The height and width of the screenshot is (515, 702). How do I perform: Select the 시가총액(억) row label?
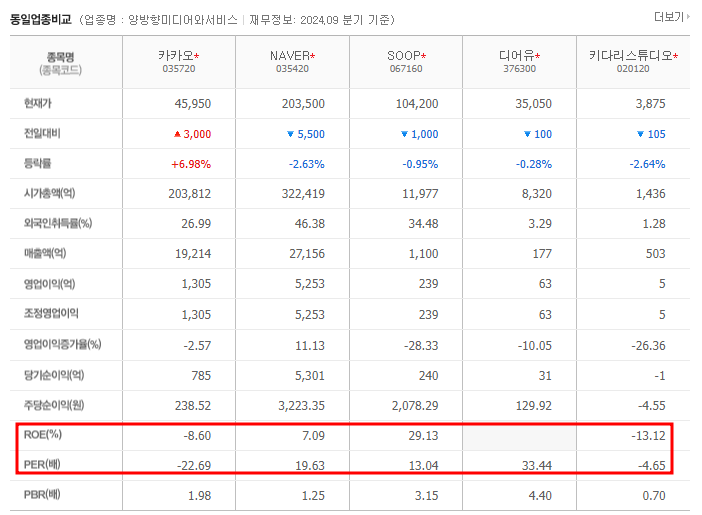(49, 193)
